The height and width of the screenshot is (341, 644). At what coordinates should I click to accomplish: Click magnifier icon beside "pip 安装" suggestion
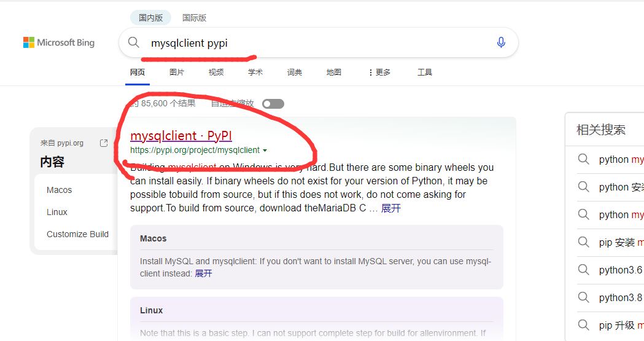pos(584,242)
